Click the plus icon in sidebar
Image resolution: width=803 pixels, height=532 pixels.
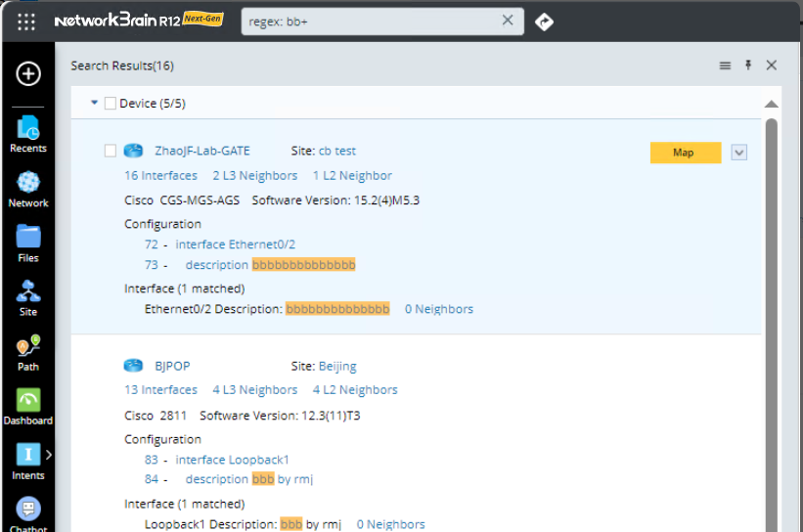tap(28, 73)
